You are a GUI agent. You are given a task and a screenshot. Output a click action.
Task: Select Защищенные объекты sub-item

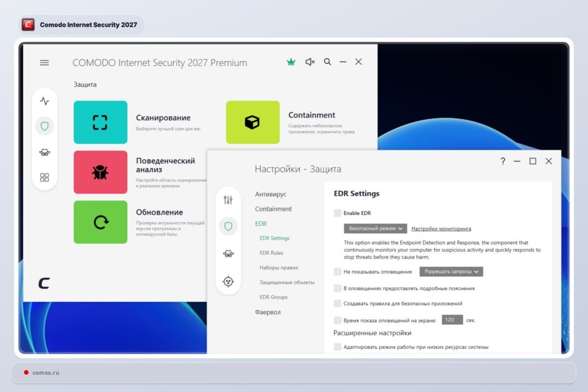287,282
